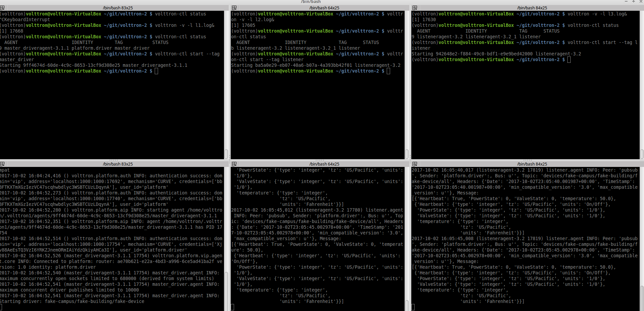644x311 pixels.
Task: Open the group menu icon of the bottom-middle 64x25 pane
Action: 234,164
